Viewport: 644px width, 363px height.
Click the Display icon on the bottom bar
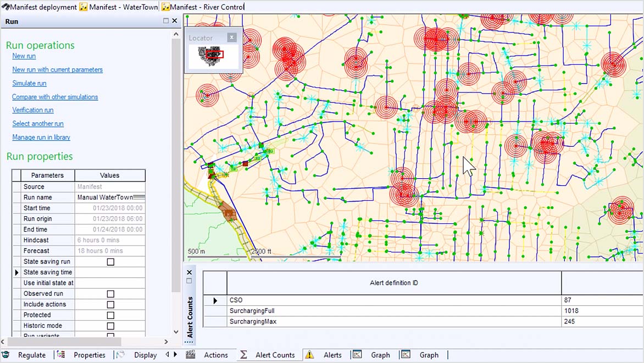[x=120, y=355]
